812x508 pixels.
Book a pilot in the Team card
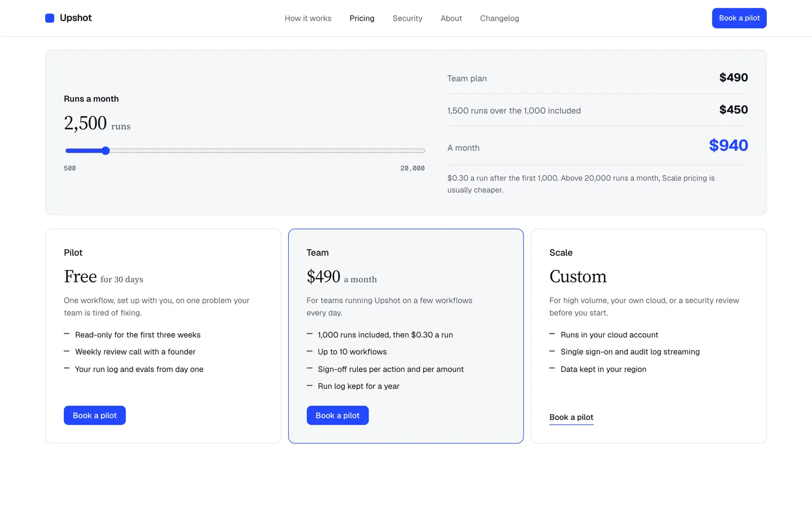tap(337, 416)
